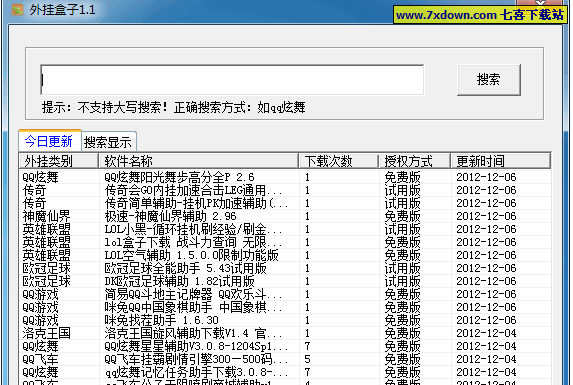This screenshot has height=385, width=573.
Task: Select the LOL空气辅助 1.5.0.0限制功能版 row
Action: click(x=285, y=255)
